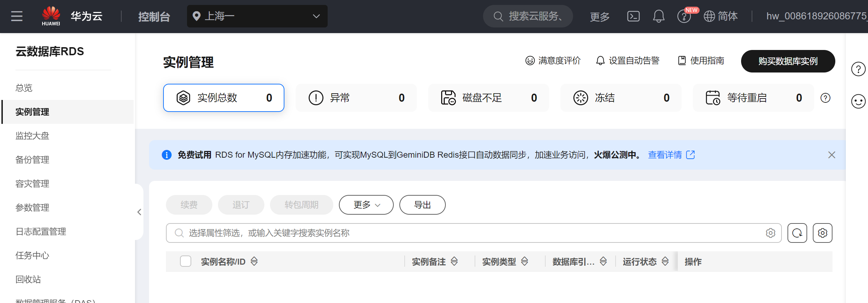This screenshot has width=868, height=303.
Task: Open the account menu hw_008618926086775
Action: point(817,16)
